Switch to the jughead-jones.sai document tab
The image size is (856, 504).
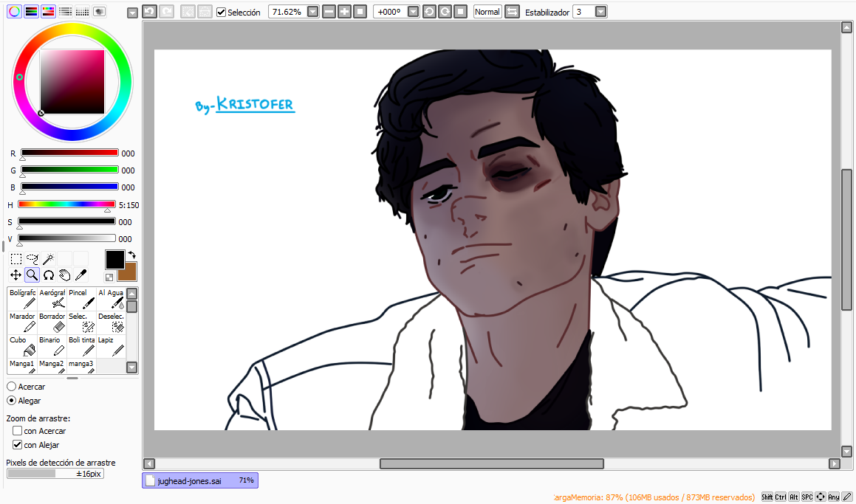click(200, 480)
